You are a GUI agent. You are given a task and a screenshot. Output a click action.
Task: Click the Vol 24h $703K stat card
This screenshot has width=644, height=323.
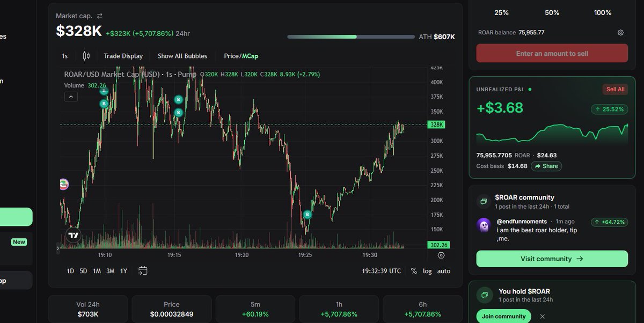[88, 309]
